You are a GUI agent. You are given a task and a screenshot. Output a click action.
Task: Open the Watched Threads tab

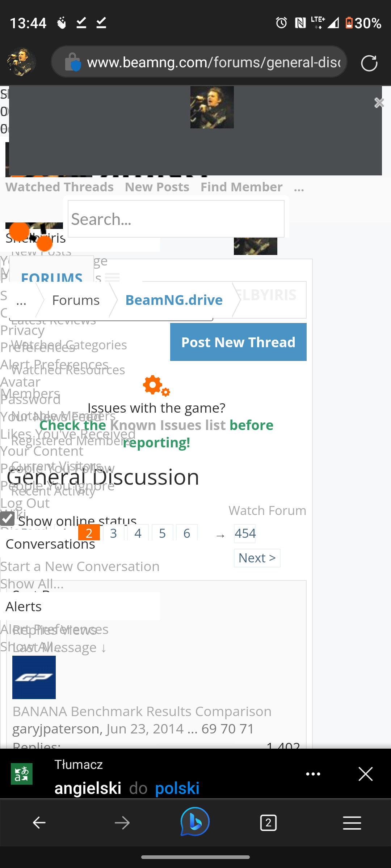(59, 187)
